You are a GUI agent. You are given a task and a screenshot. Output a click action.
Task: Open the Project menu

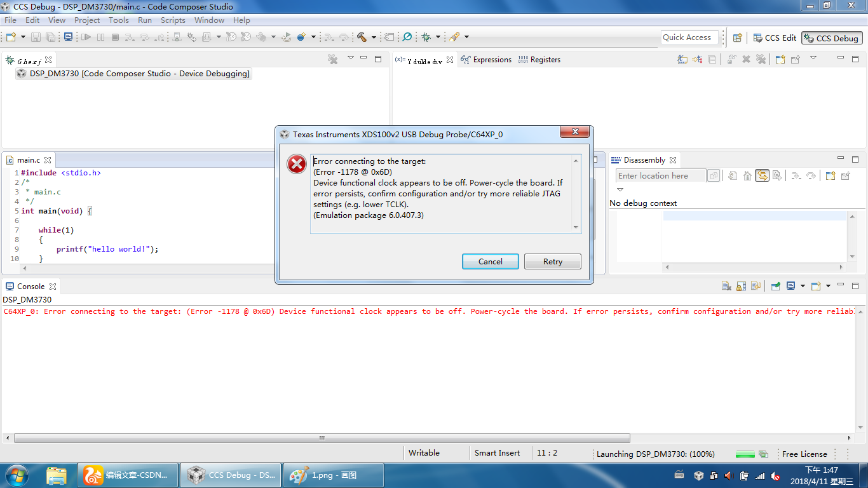pyautogui.click(x=87, y=20)
